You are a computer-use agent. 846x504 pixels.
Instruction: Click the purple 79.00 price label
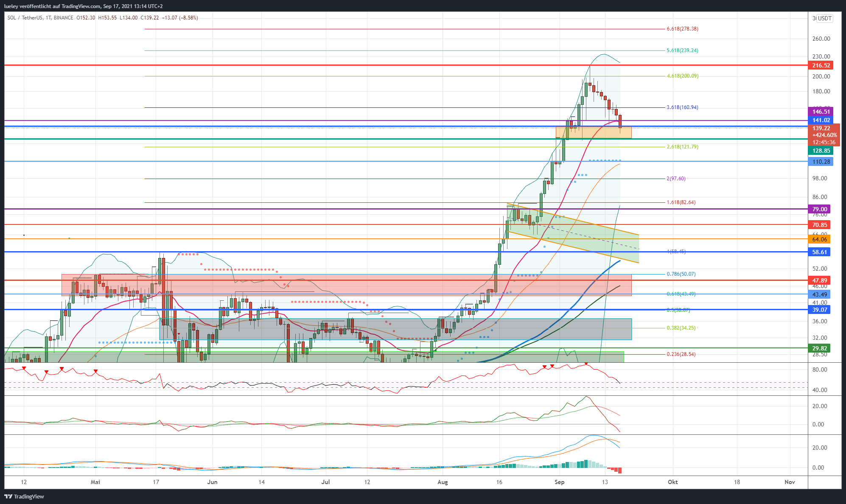[819, 209]
